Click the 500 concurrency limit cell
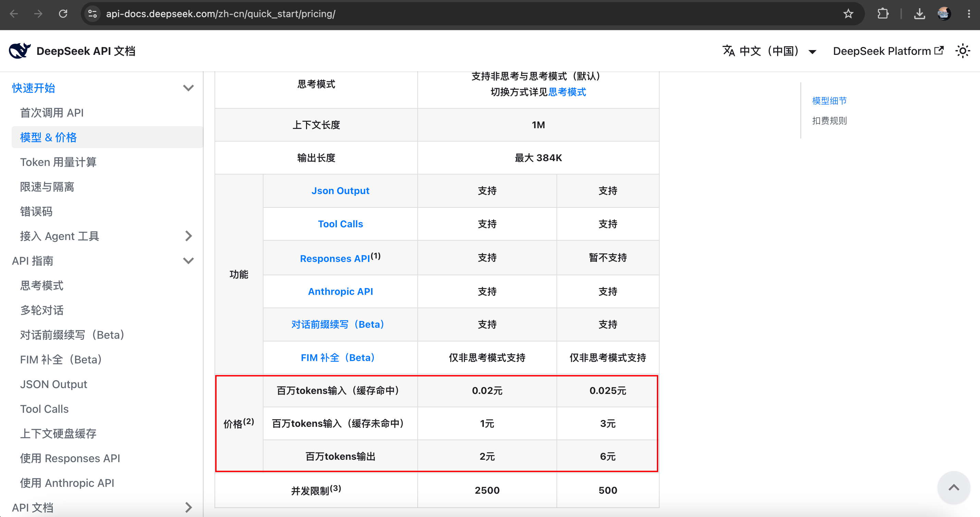980x517 pixels. click(x=608, y=490)
